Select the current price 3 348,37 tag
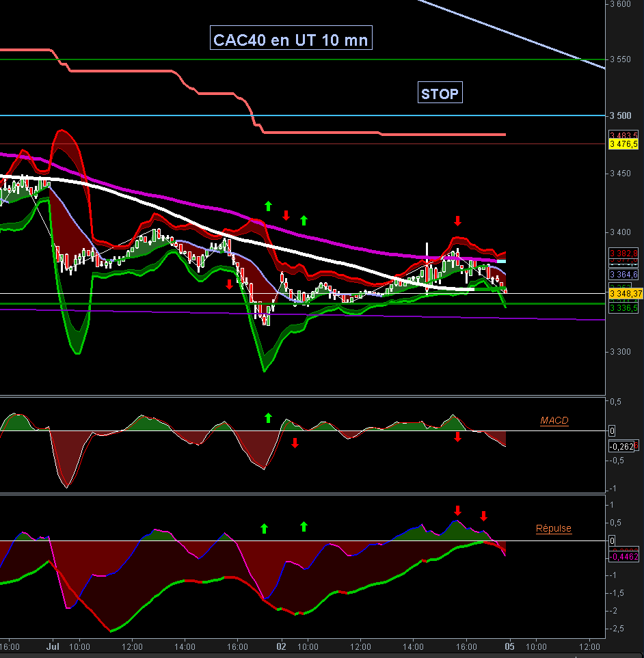Viewport: 644px width, 658px height. point(626,293)
